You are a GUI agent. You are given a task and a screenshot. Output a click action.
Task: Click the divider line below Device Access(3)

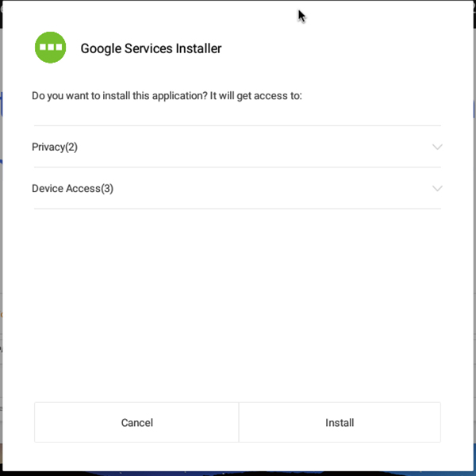coord(237,209)
